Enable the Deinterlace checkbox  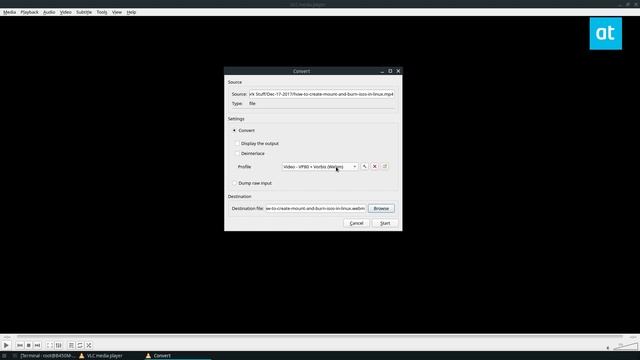coord(237,153)
